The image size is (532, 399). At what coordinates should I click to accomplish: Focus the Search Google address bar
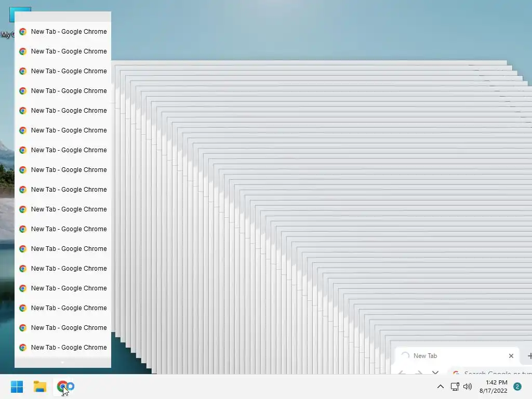[x=490, y=372]
